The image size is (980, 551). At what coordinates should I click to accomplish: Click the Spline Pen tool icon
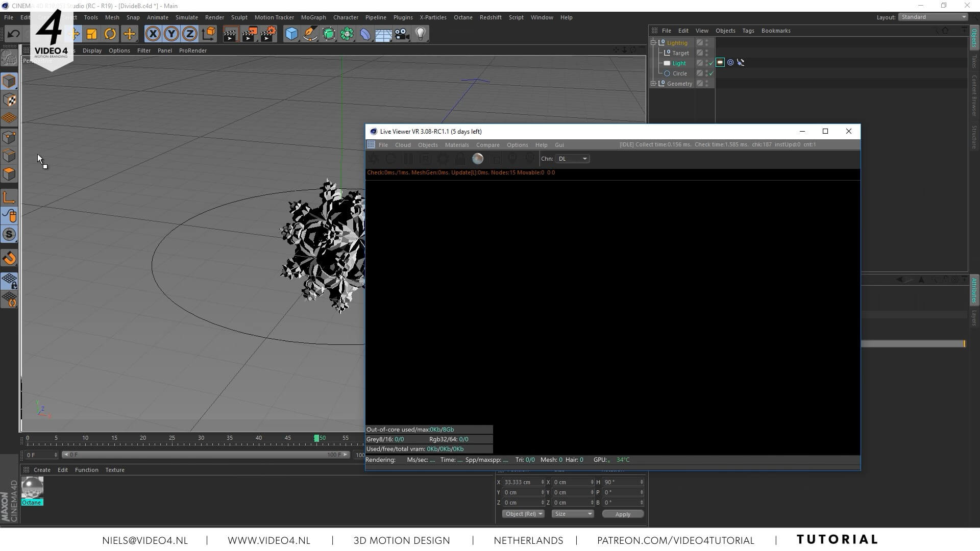tap(310, 34)
